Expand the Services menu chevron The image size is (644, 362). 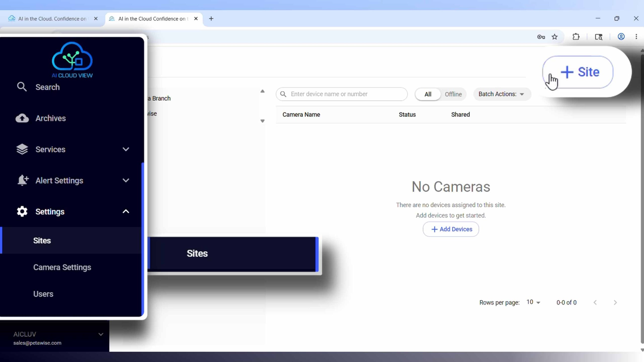pyautogui.click(x=126, y=149)
